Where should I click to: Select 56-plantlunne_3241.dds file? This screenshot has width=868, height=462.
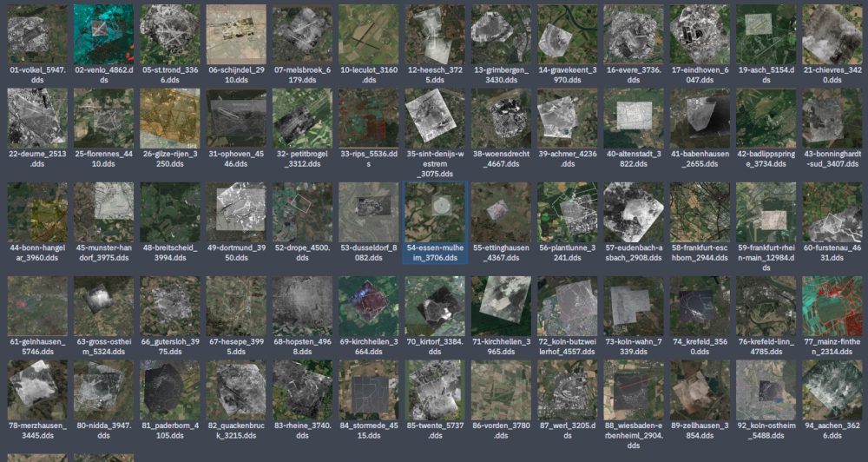(568, 212)
